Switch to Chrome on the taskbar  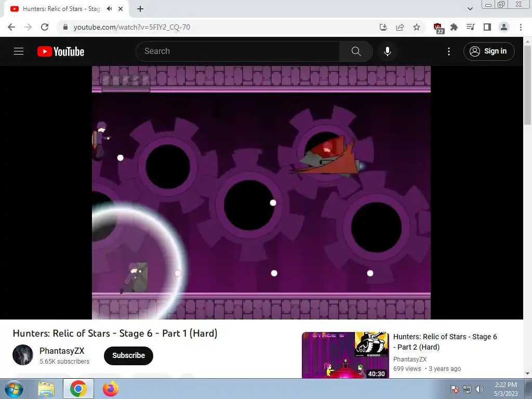click(x=78, y=389)
